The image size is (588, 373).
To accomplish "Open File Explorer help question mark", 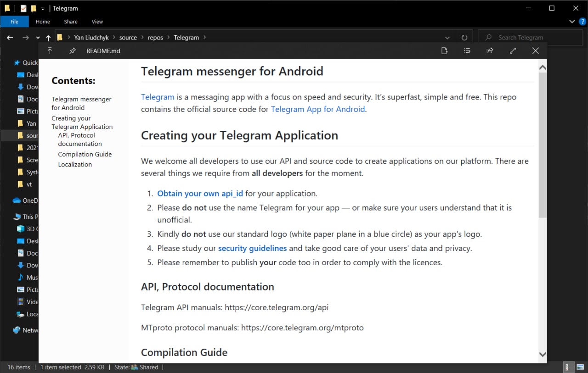I will click(x=582, y=22).
